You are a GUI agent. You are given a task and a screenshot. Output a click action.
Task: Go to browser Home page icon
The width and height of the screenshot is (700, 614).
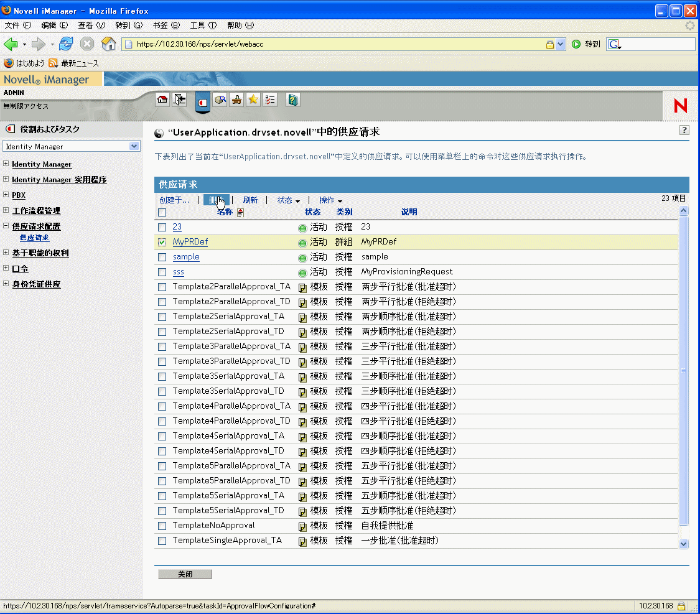pyautogui.click(x=108, y=44)
